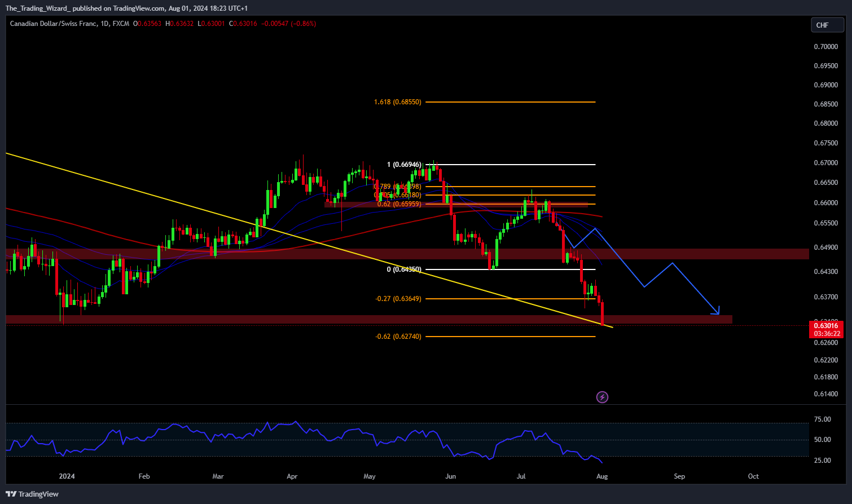The width and height of the screenshot is (852, 504).
Task: Click the publisher line naming The_Trading_Wizard_
Action: point(126,8)
